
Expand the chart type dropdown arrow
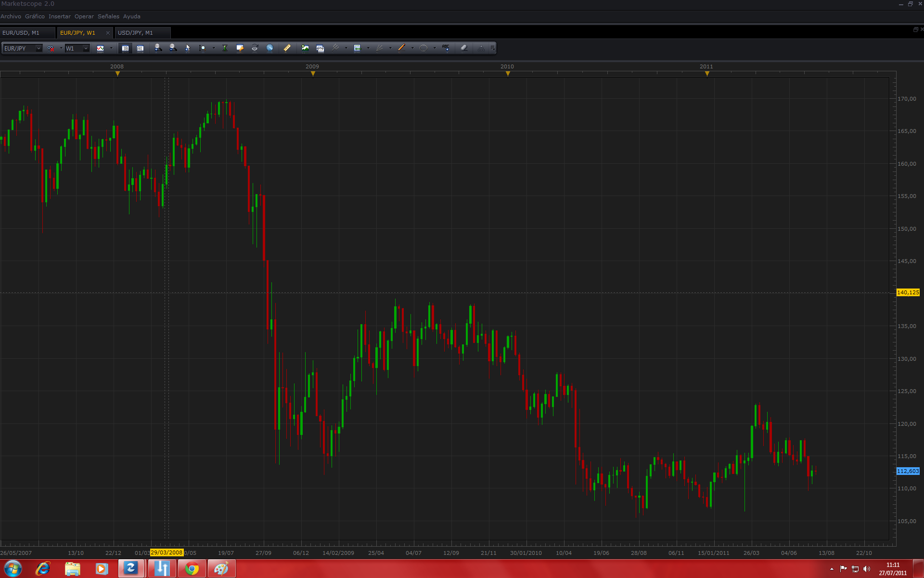coord(111,48)
